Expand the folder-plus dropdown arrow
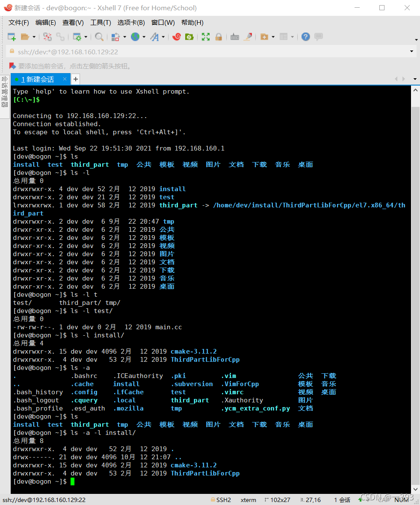Screen dimensions: 420x505 tap(273, 37)
